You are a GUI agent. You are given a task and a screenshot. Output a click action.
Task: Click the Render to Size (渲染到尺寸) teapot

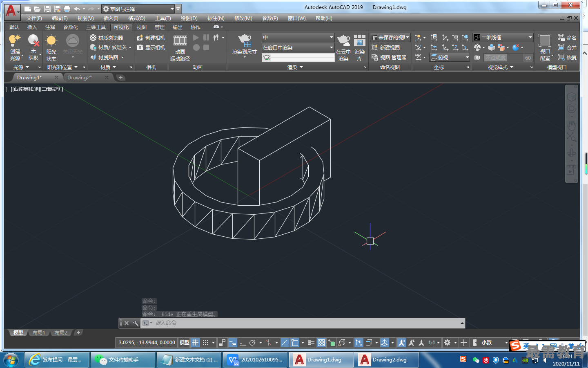click(x=245, y=40)
